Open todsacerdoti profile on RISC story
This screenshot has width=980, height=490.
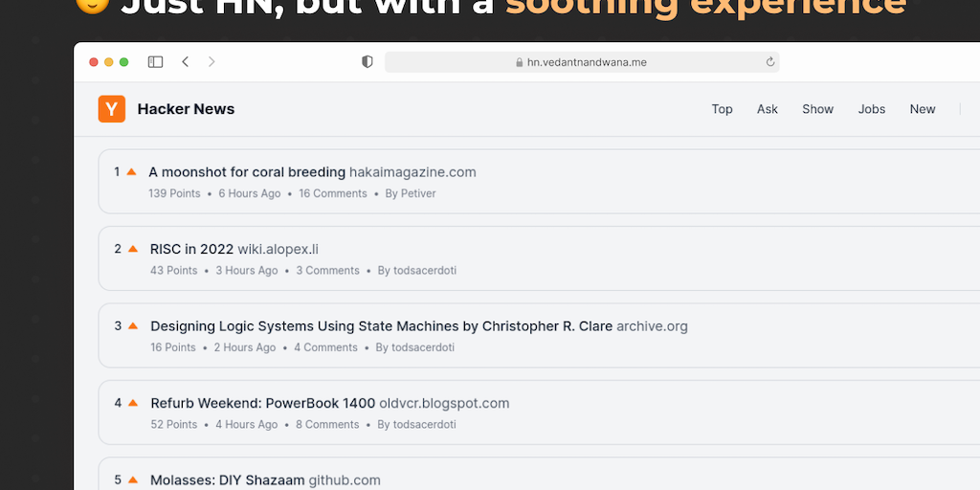pyautogui.click(x=425, y=271)
